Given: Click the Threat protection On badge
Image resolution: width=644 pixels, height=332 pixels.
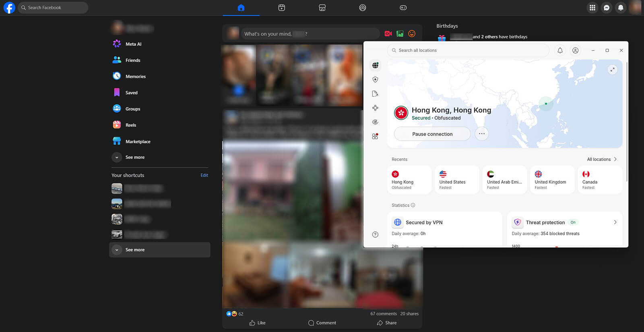Looking at the screenshot, I should coord(573,222).
